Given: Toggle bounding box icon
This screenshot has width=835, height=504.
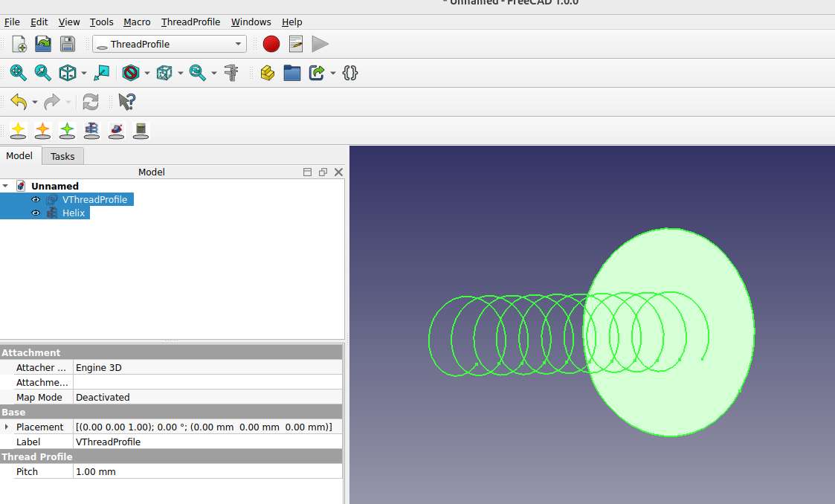Looking at the screenshot, I should coord(164,73).
